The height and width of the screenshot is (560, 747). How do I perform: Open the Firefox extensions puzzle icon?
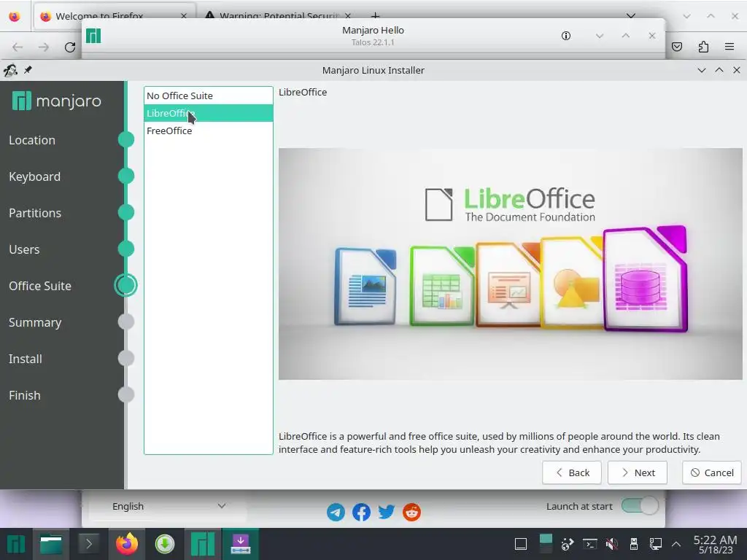[703, 46]
